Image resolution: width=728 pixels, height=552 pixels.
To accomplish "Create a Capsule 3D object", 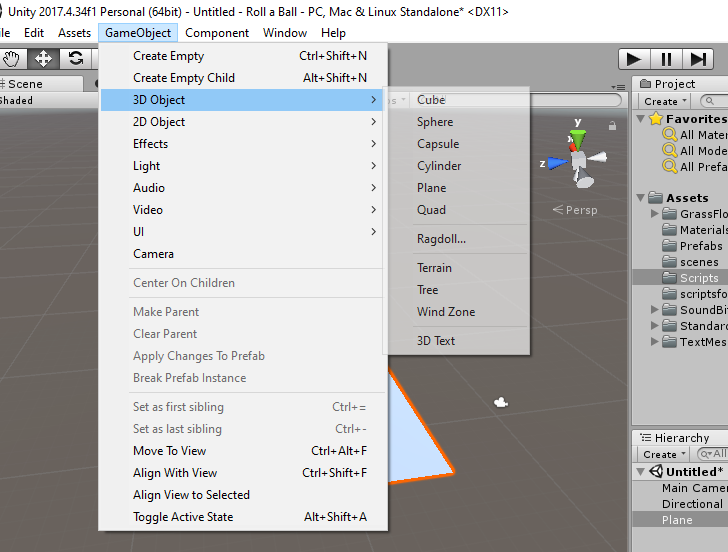I will 457,143.
